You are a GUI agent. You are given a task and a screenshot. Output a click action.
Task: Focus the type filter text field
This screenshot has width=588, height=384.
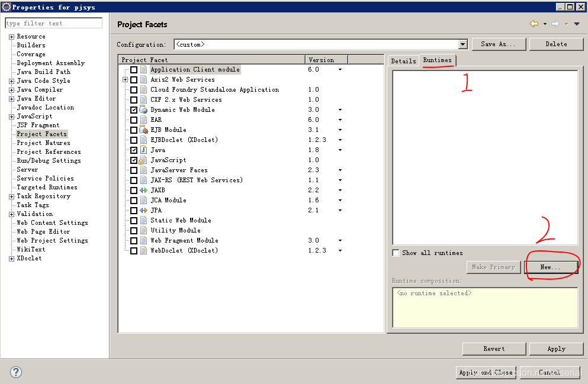pyautogui.click(x=54, y=23)
